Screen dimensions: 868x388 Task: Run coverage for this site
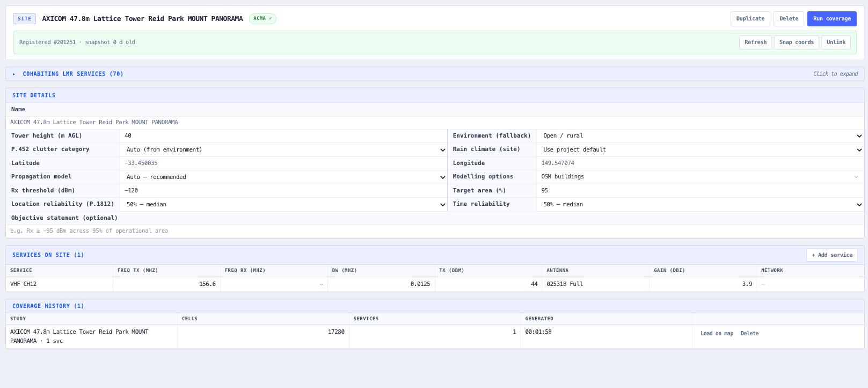[831, 19]
